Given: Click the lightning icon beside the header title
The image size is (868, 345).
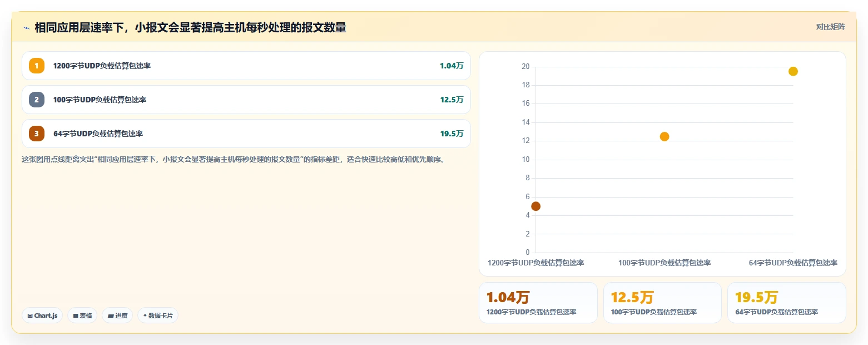Looking at the screenshot, I should click(26, 27).
